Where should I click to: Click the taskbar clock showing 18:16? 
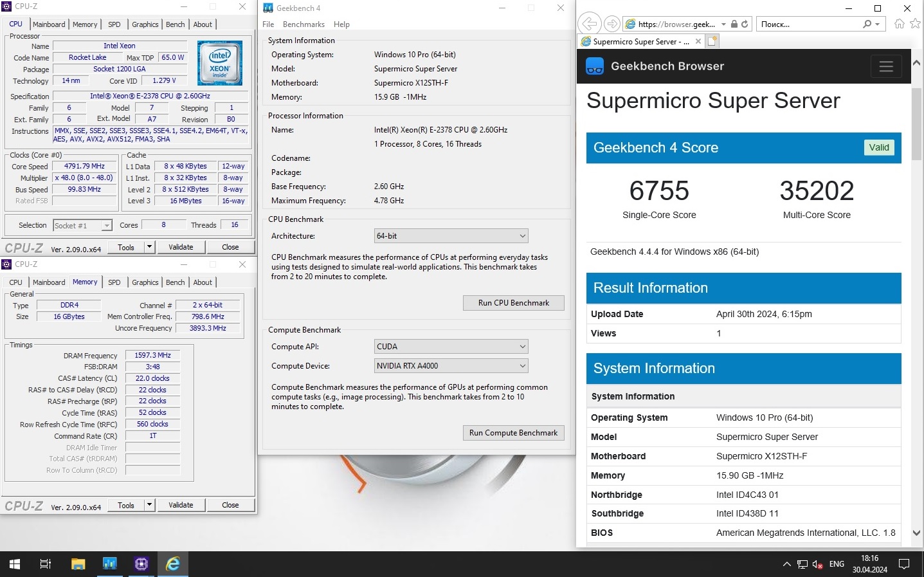coord(870,564)
